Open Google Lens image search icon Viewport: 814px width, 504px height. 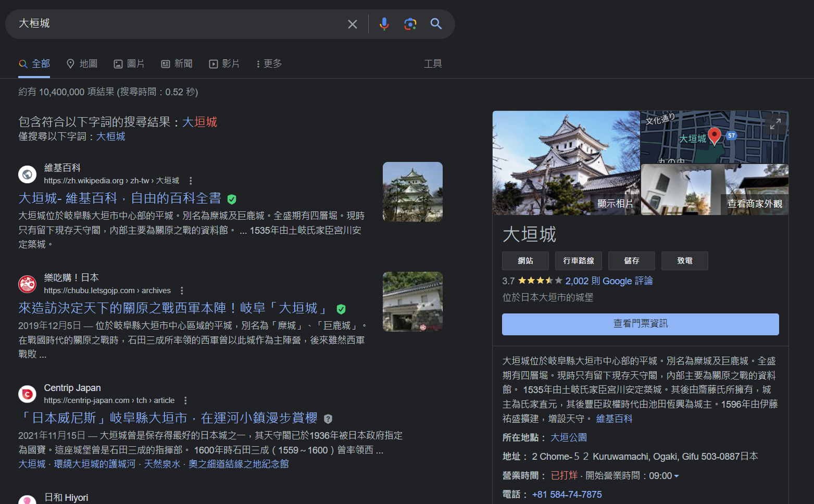click(x=410, y=24)
